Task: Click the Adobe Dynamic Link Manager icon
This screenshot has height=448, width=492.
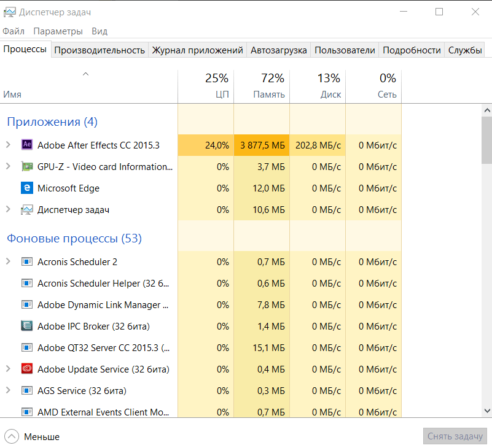Action: pyautogui.click(x=26, y=305)
